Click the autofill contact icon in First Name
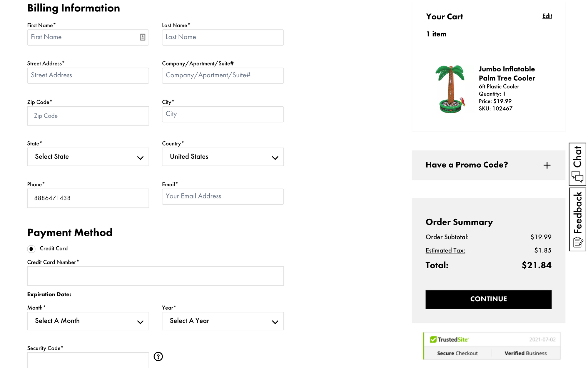Screen dimensions: 588x368 [x=143, y=37]
